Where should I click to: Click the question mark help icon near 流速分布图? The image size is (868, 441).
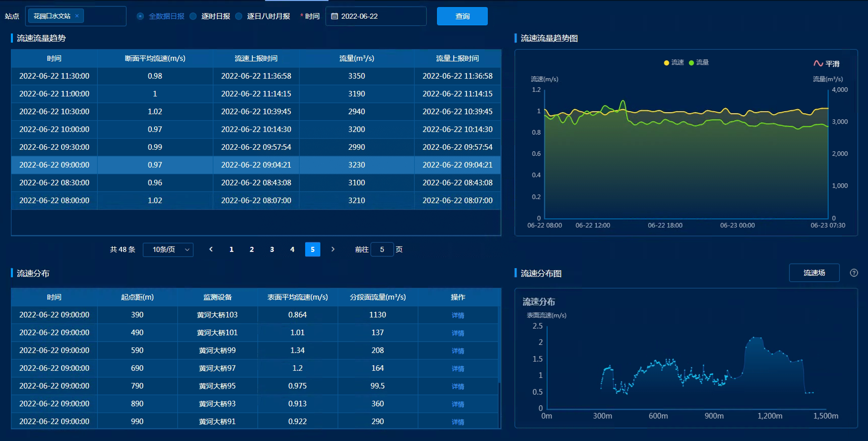[x=854, y=273]
